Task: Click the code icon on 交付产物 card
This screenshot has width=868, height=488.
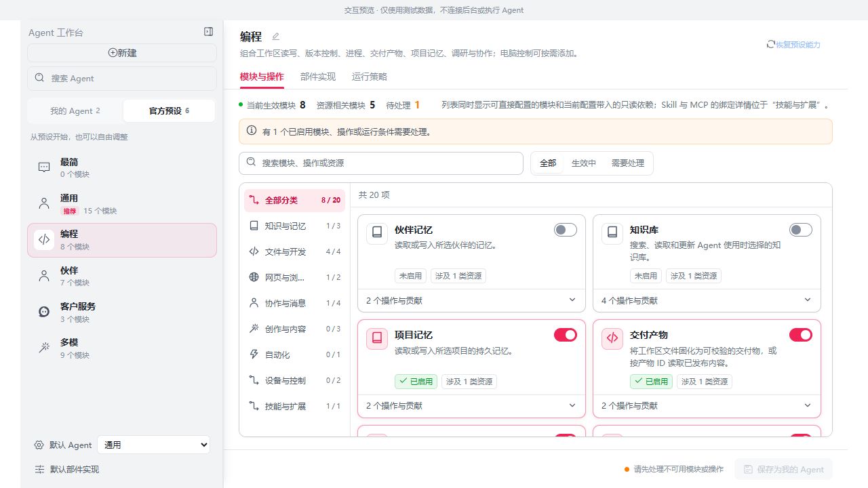Action: 612,338
